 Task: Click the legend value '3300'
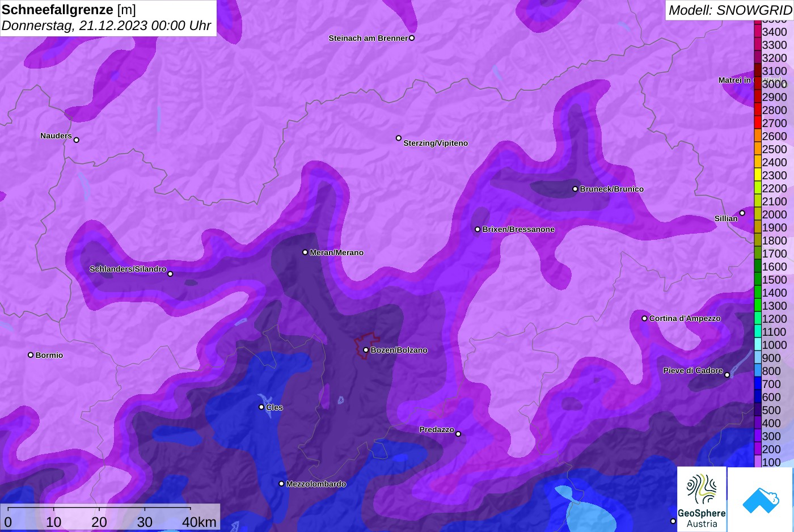pyautogui.click(x=775, y=45)
